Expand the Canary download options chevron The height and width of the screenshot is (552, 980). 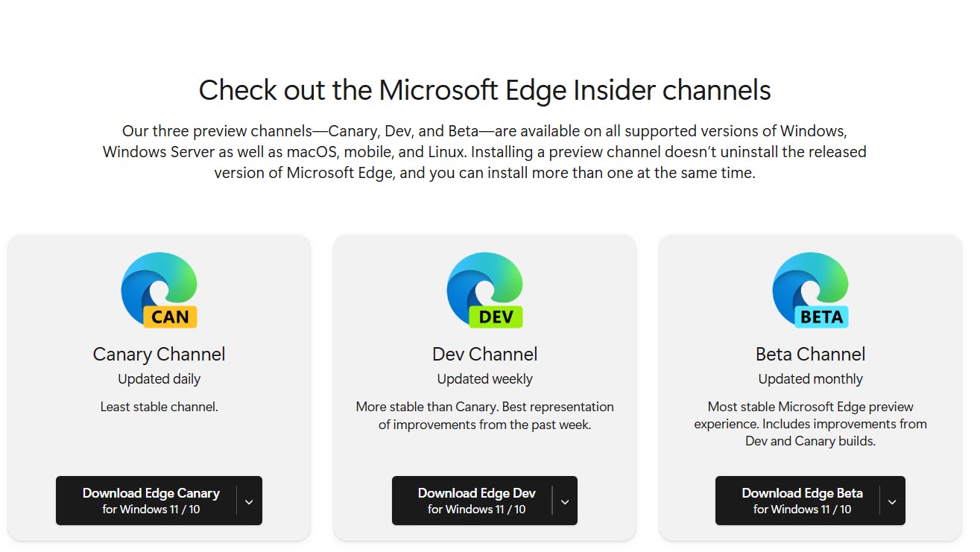pyautogui.click(x=249, y=501)
